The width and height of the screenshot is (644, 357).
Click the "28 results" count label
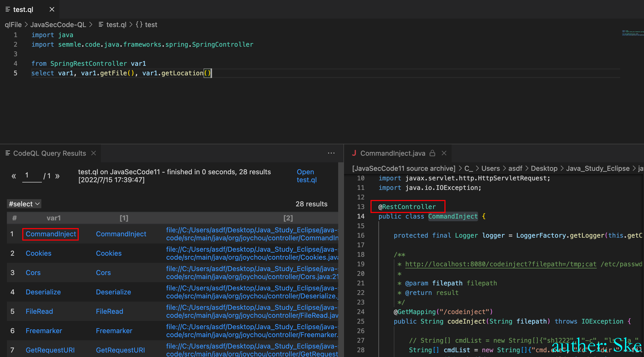pos(311,204)
